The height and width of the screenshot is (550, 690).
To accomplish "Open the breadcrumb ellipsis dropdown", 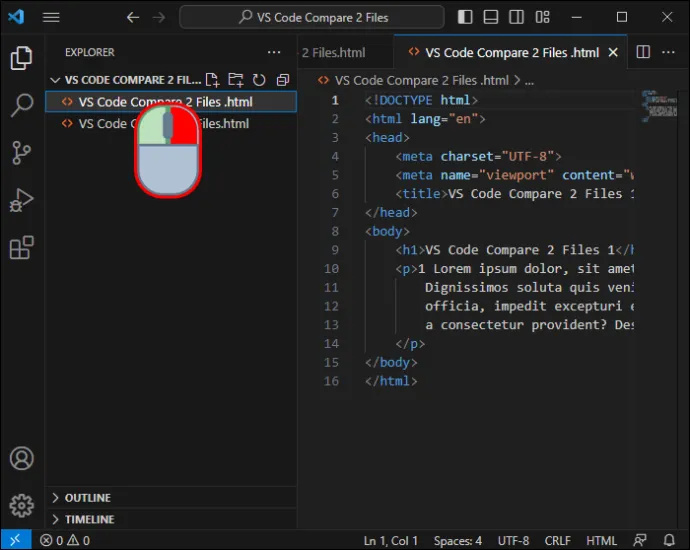I will pyautogui.click(x=529, y=81).
